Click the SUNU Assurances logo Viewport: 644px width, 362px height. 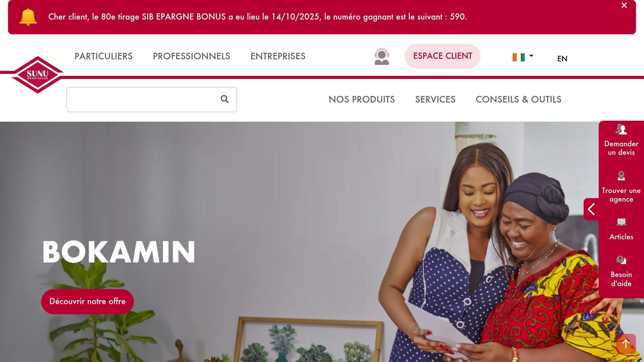[38, 75]
